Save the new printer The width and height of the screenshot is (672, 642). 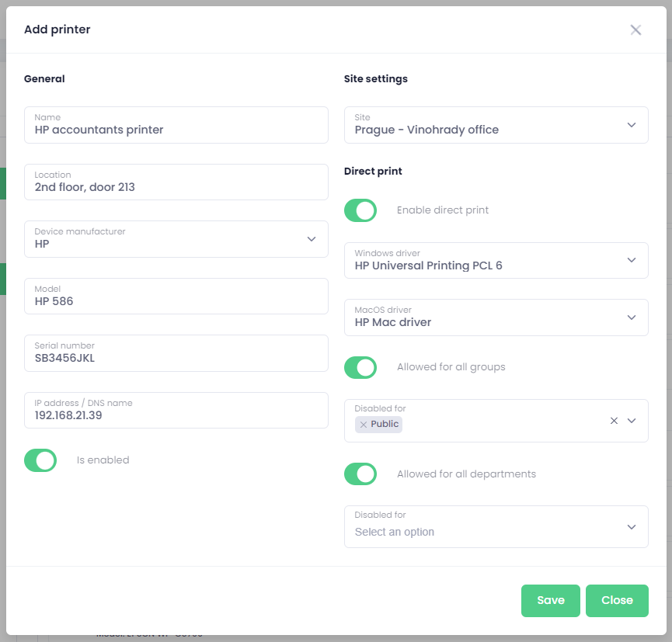point(551,600)
